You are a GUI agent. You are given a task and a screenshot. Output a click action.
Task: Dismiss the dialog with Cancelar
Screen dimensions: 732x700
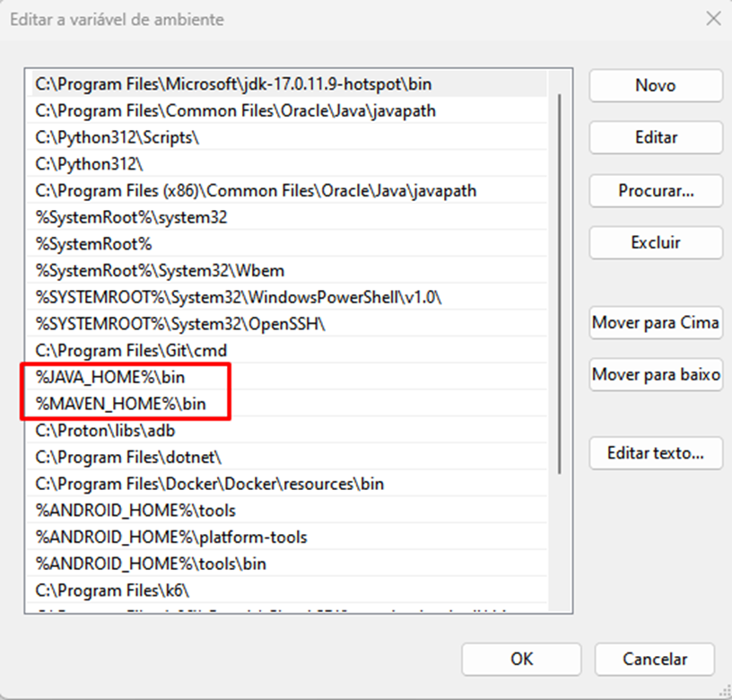[655, 659]
